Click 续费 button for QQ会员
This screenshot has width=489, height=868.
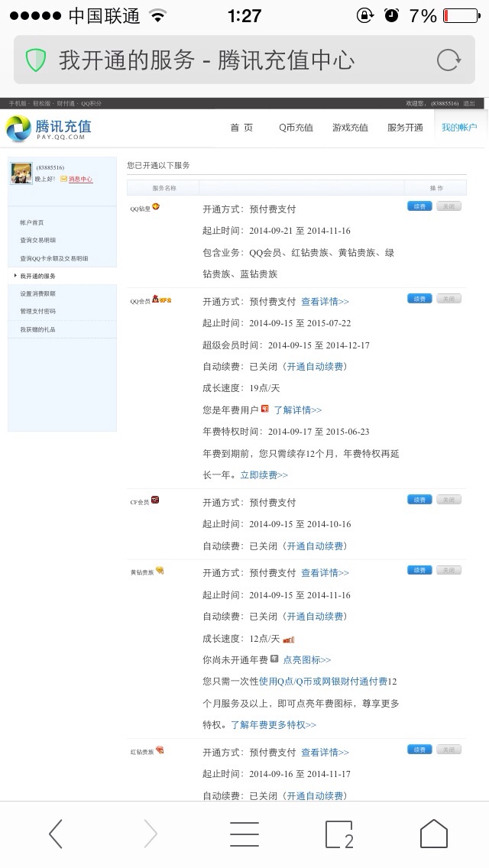click(x=419, y=298)
